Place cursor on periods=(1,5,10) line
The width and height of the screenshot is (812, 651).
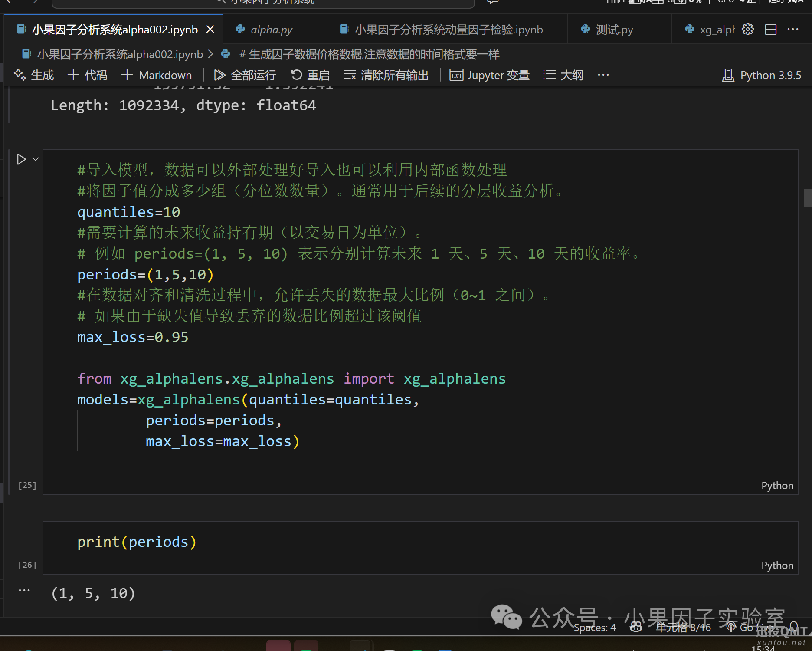[146, 275]
